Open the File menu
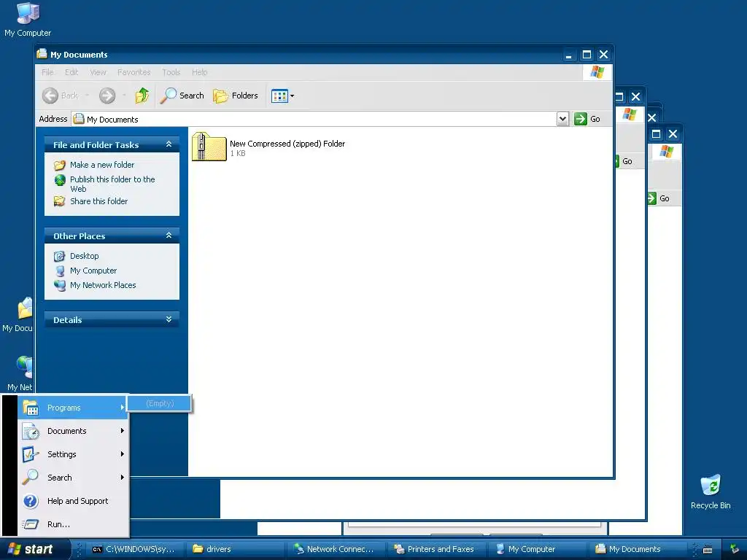Image resolution: width=747 pixels, height=560 pixels. point(47,72)
